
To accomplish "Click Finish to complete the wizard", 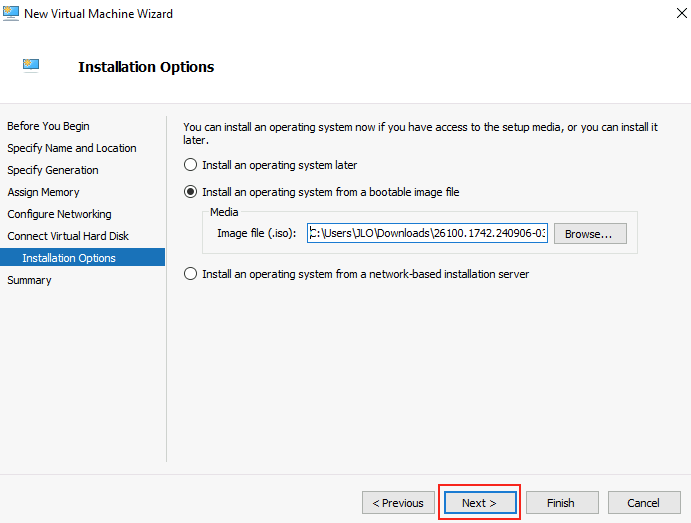I will click(562, 503).
